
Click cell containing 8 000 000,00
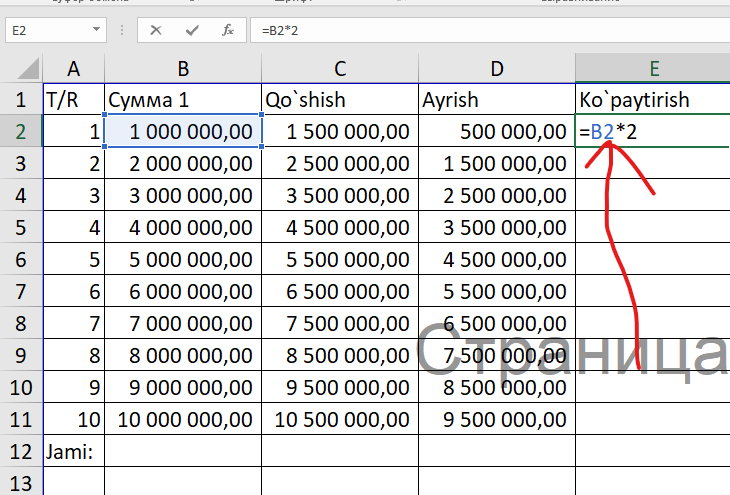pyautogui.click(x=183, y=355)
